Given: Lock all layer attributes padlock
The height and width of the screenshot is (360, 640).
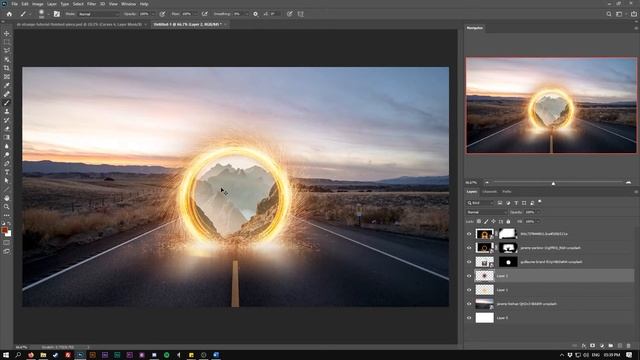Looking at the screenshot, I should coord(508,222).
